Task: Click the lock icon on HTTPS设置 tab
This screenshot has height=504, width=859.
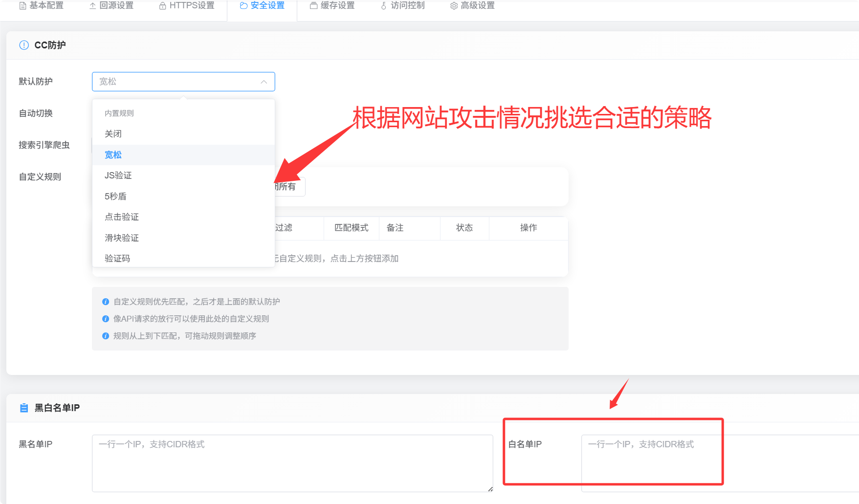Action: point(161,5)
